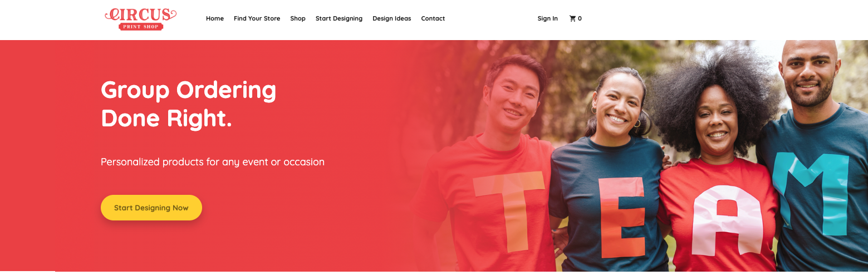Click the Circus Print Shop logo

(x=141, y=19)
